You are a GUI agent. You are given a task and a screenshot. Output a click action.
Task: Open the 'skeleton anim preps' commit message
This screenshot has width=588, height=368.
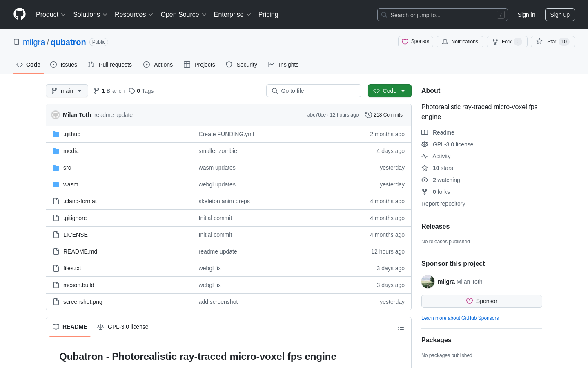click(224, 201)
